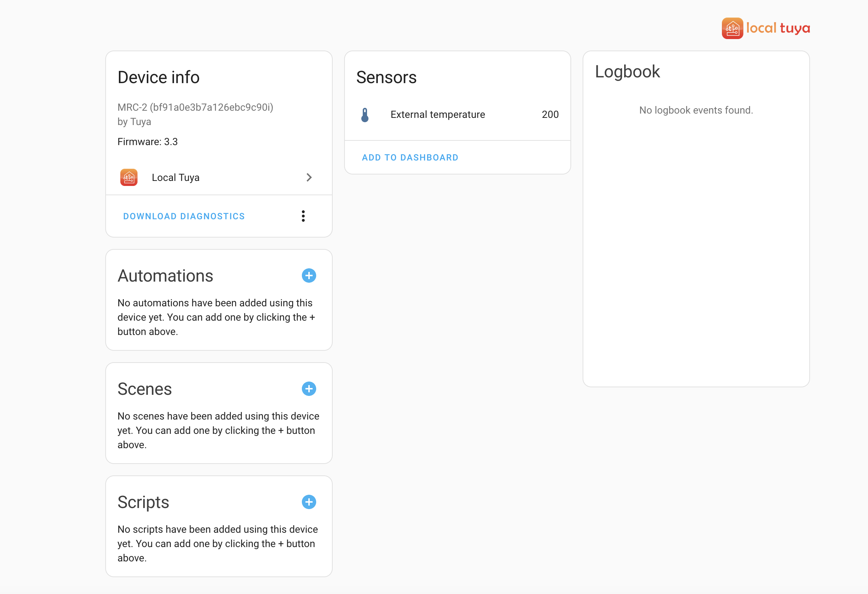Click ADD TO DASHBOARD button
The width and height of the screenshot is (868, 594).
(410, 158)
